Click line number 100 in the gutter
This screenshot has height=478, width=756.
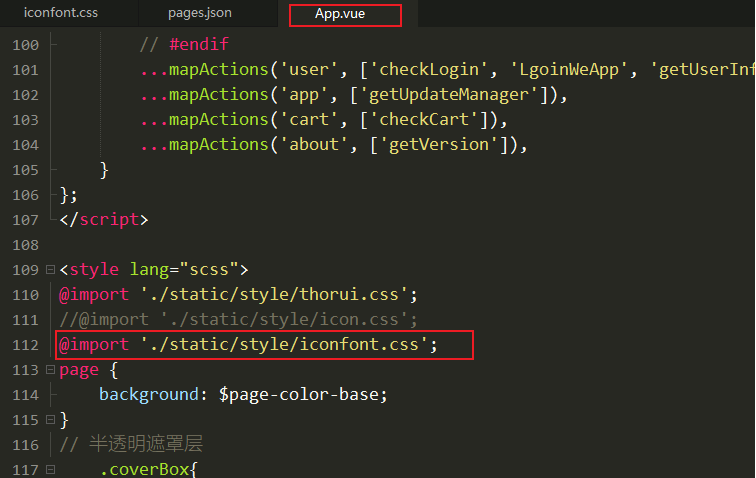[x=26, y=45]
